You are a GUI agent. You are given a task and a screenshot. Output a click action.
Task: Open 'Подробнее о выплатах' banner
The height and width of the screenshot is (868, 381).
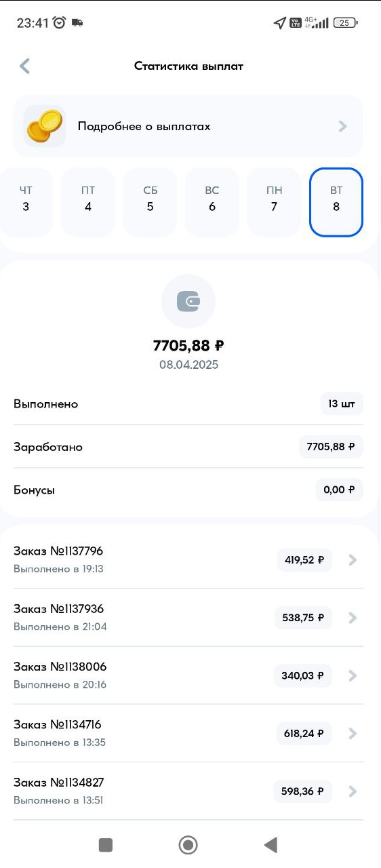(188, 126)
